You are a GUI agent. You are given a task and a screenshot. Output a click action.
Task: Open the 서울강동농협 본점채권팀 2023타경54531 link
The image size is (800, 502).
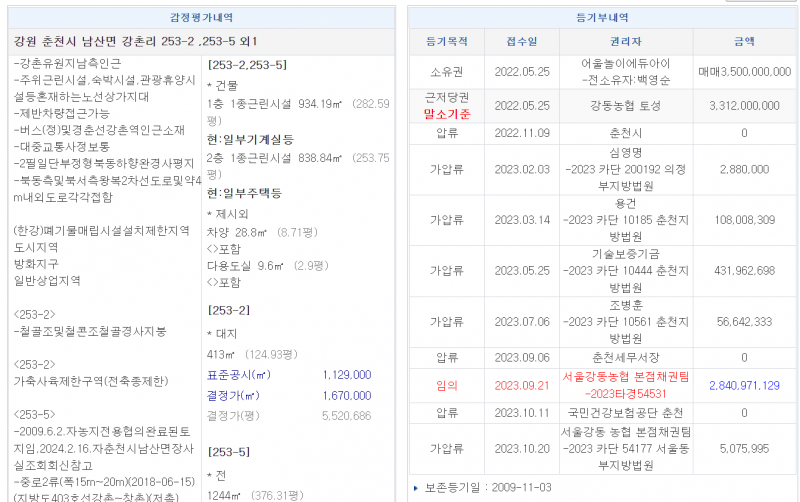click(x=626, y=384)
